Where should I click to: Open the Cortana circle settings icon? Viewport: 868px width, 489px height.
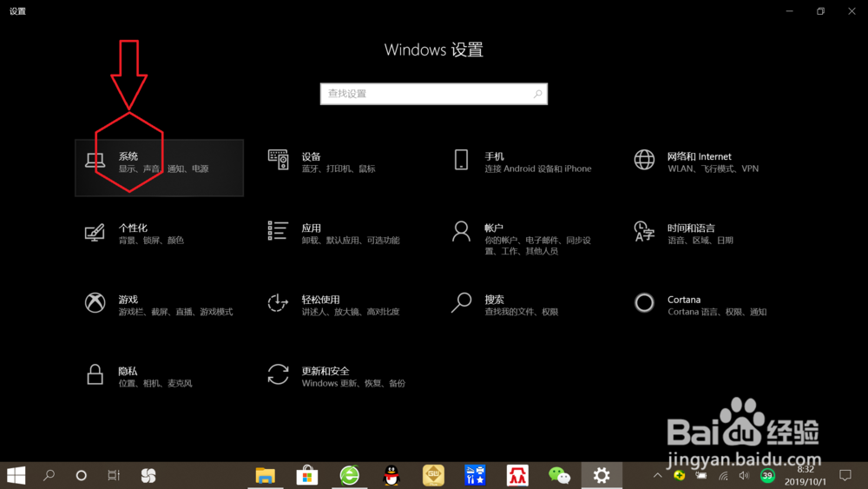click(644, 303)
